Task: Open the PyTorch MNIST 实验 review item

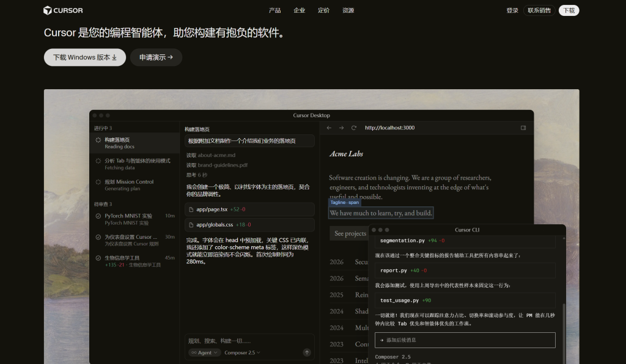Action: coord(134,219)
